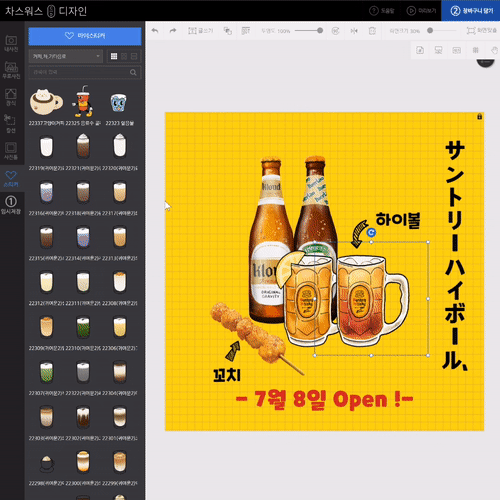Image resolution: width=500 pixels, height=500 pixels.
Task: Click the overlapping squares layer order icon
Action: coord(228,31)
